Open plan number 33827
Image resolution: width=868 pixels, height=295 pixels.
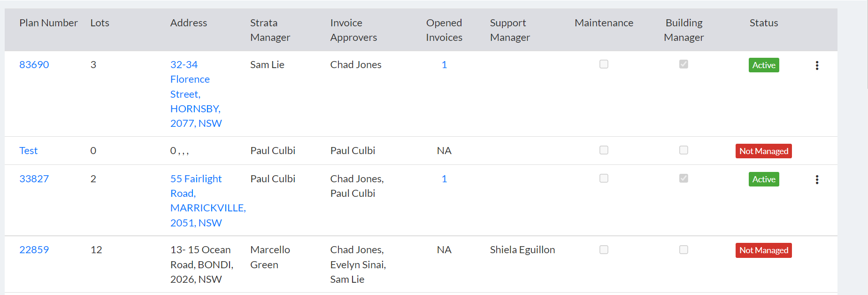pos(34,179)
